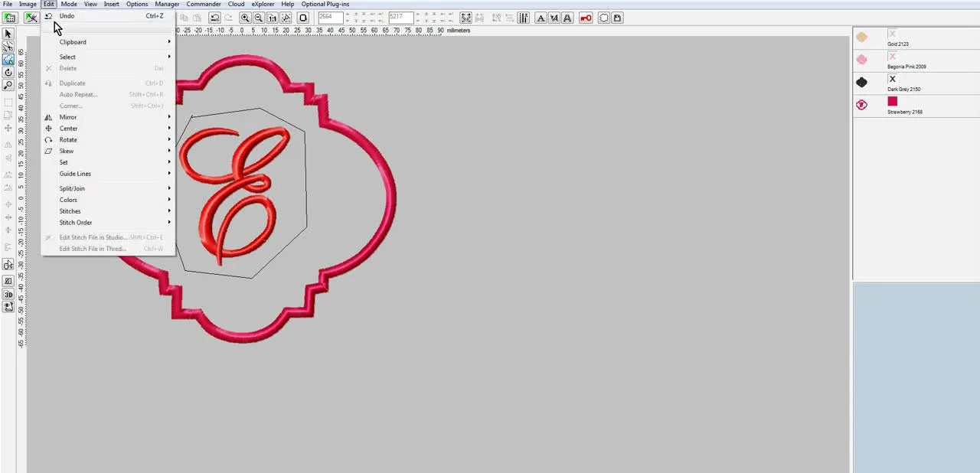This screenshot has width=980, height=473.
Task: Click the rotate tool in left toolbar
Action: click(x=8, y=72)
